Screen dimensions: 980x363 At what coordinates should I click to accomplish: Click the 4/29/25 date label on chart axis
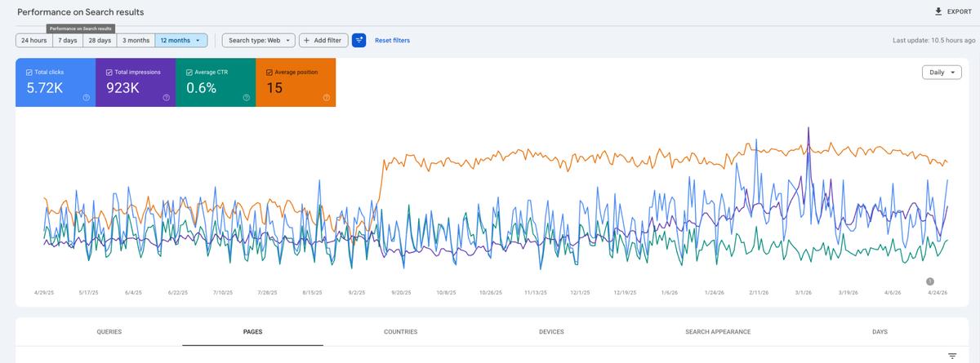point(45,292)
